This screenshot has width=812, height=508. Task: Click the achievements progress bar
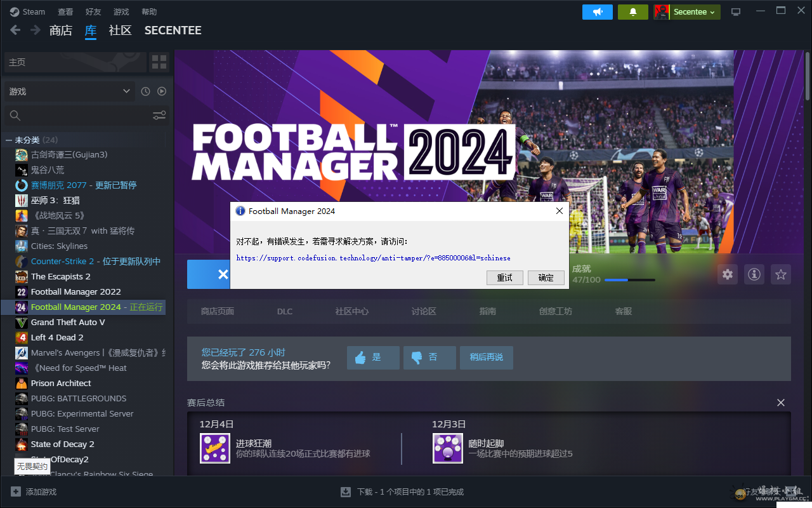pyautogui.click(x=630, y=280)
